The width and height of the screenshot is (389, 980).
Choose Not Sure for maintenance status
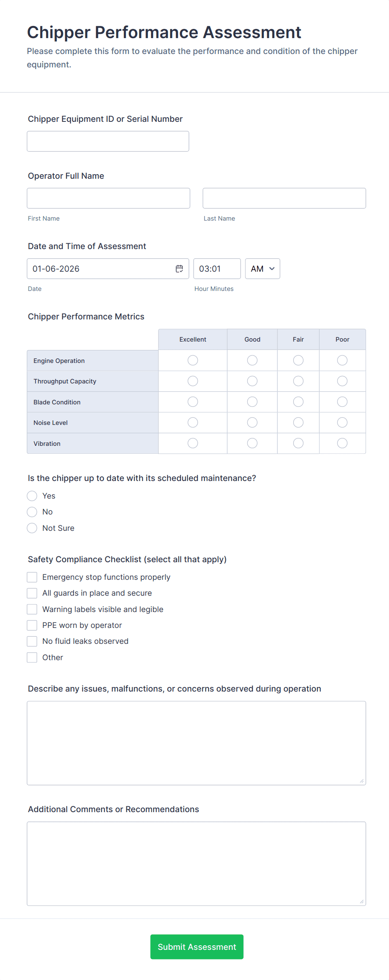(32, 528)
